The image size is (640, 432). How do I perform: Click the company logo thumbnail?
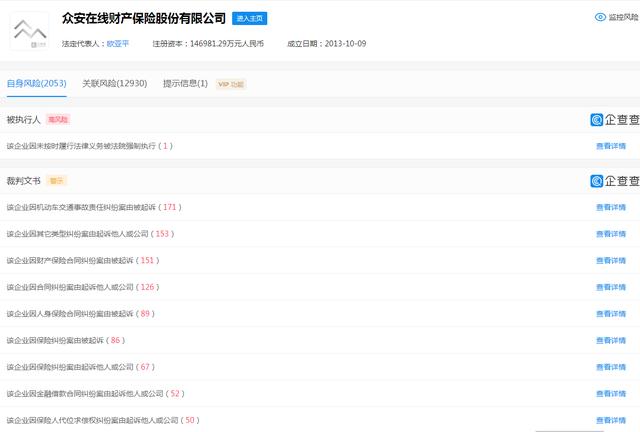[29, 31]
